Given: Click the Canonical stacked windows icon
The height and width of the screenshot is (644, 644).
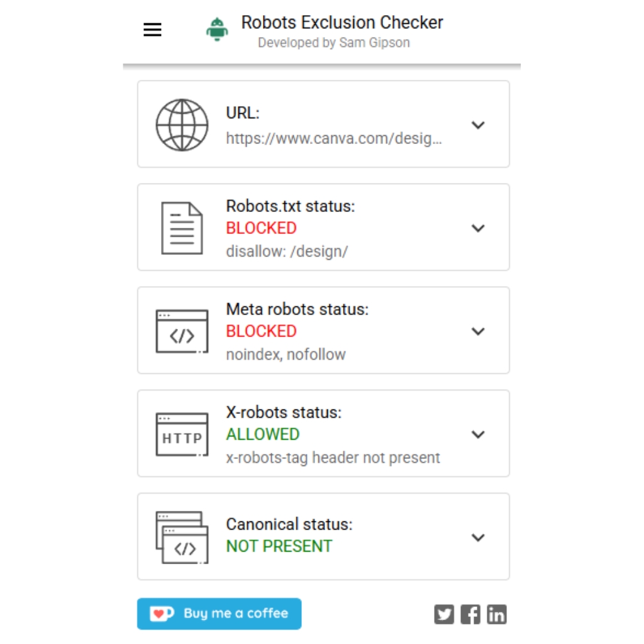Looking at the screenshot, I should pos(179,537).
